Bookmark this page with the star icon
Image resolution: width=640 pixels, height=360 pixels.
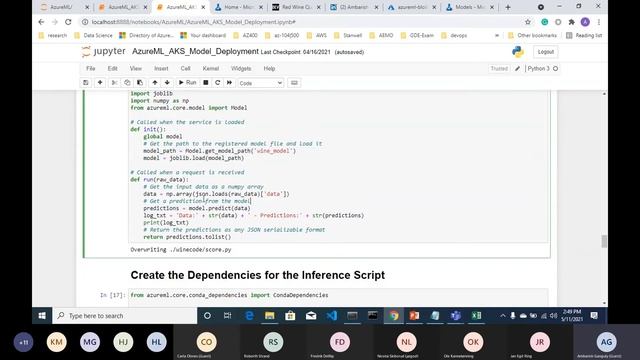(x=528, y=22)
